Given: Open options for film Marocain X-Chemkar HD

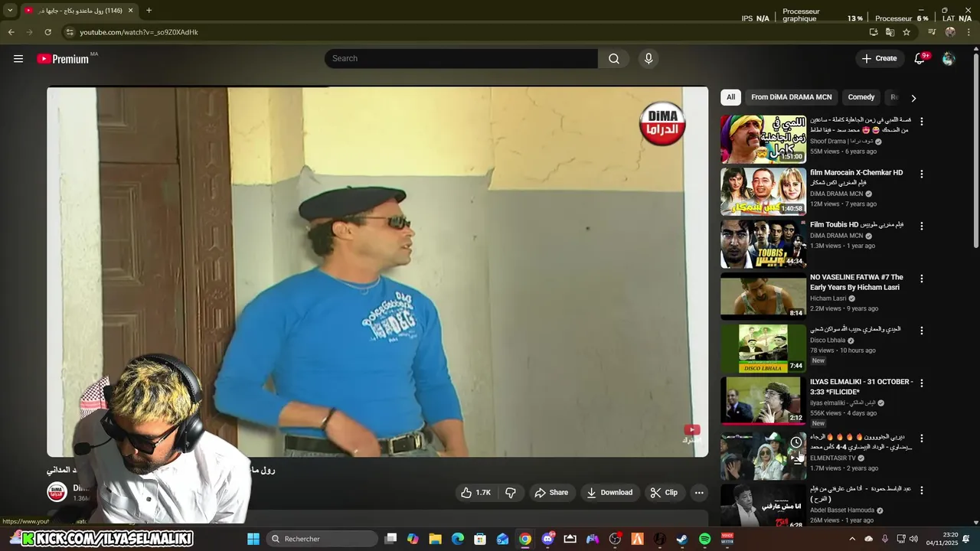Looking at the screenshot, I should (x=922, y=174).
